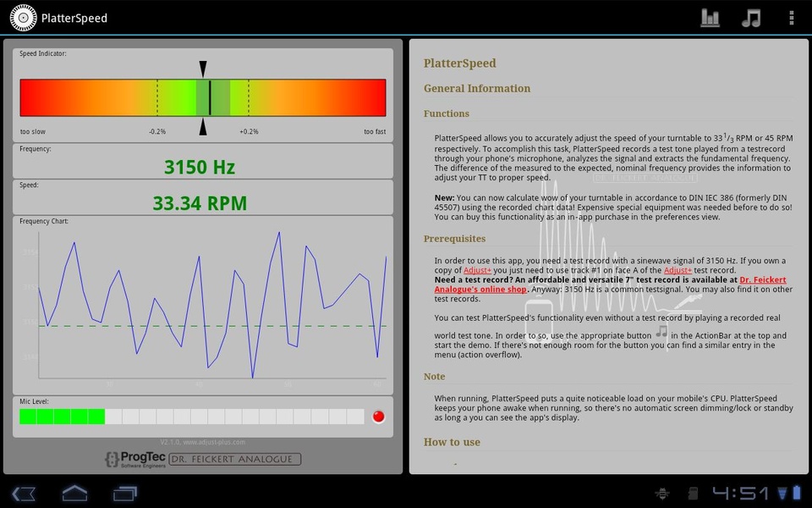
Task: Tap the red recording indicator light
Action: (x=379, y=417)
